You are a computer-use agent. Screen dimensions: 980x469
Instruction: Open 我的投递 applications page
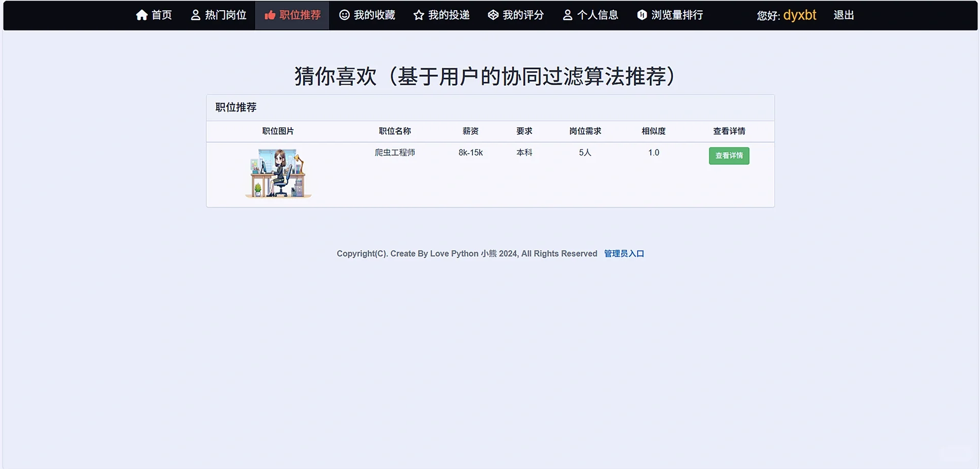click(441, 15)
